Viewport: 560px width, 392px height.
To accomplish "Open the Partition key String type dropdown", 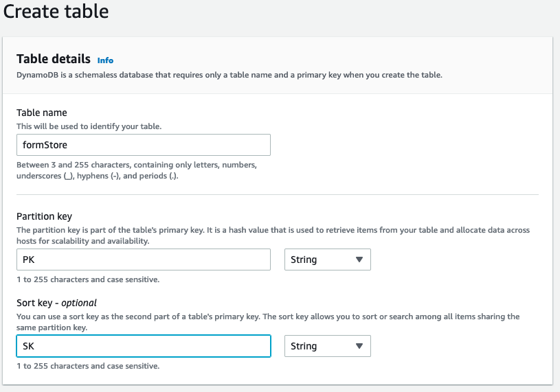I will tap(327, 260).
